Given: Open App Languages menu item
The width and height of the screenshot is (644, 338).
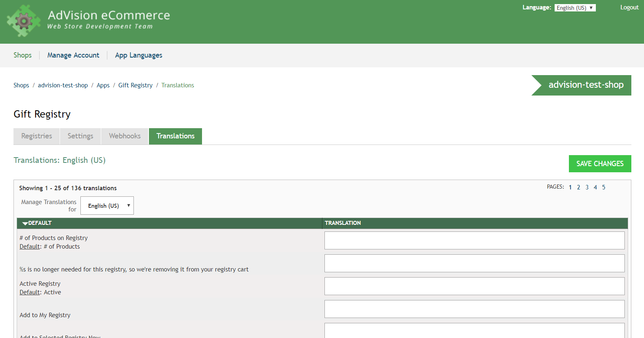Looking at the screenshot, I should click(138, 55).
